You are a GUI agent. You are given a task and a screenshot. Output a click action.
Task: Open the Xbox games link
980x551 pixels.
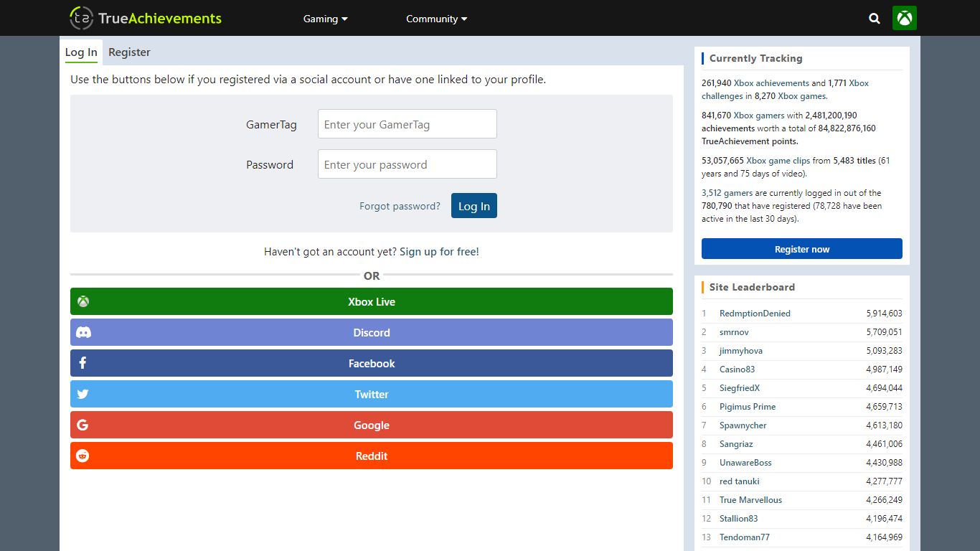click(801, 96)
